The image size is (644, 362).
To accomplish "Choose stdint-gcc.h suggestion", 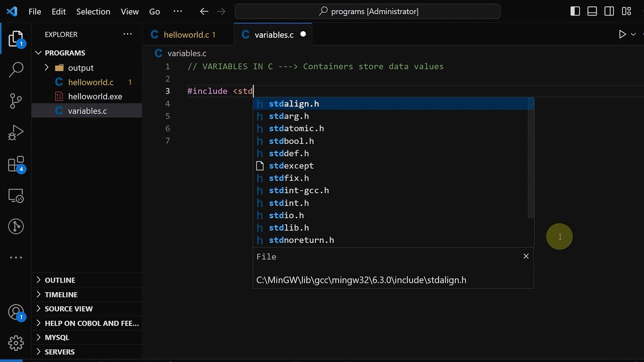I will coord(390,191).
